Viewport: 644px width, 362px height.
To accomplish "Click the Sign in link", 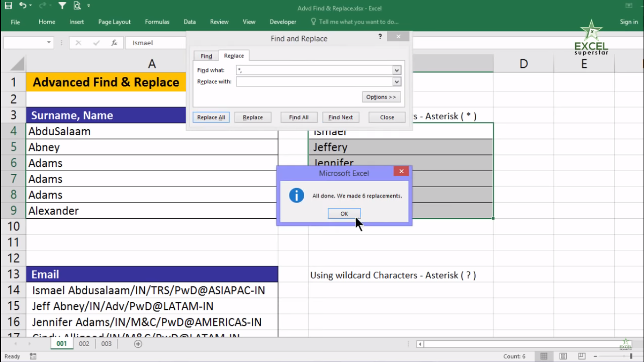I will (629, 22).
